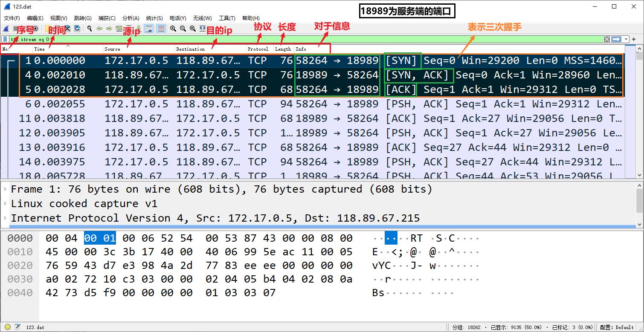Screen dimensions: 644x332
Task: Reset text to normal size
Action: coord(192,29)
